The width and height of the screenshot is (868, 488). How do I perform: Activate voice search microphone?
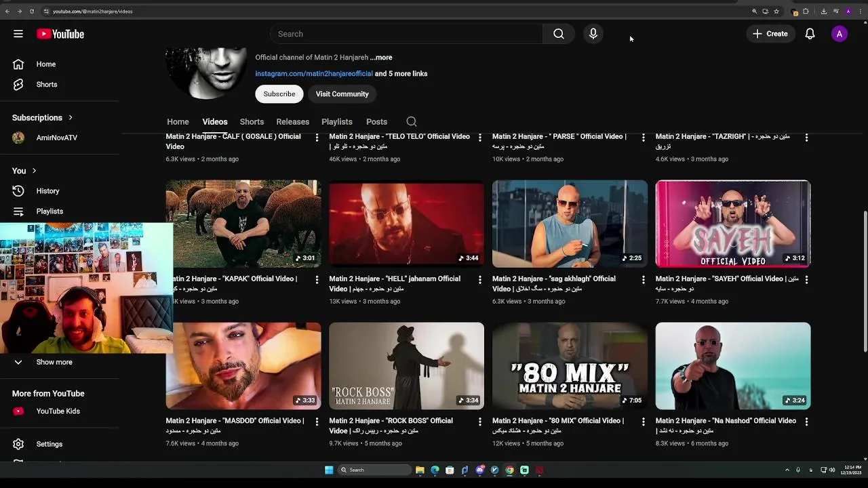coord(593,34)
